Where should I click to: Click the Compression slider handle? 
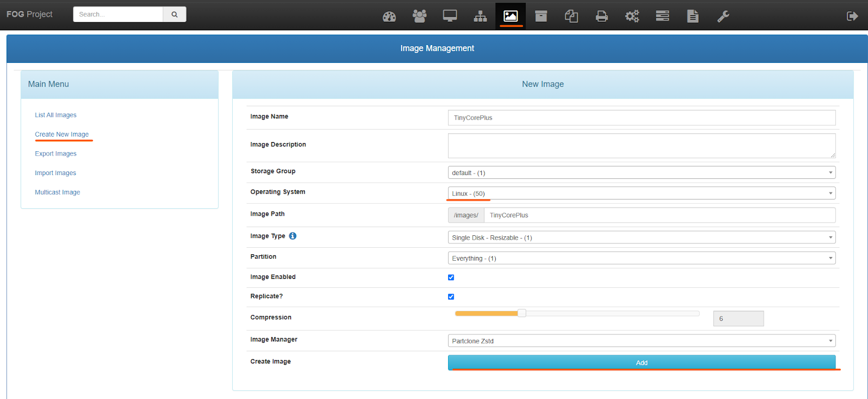pos(522,313)
